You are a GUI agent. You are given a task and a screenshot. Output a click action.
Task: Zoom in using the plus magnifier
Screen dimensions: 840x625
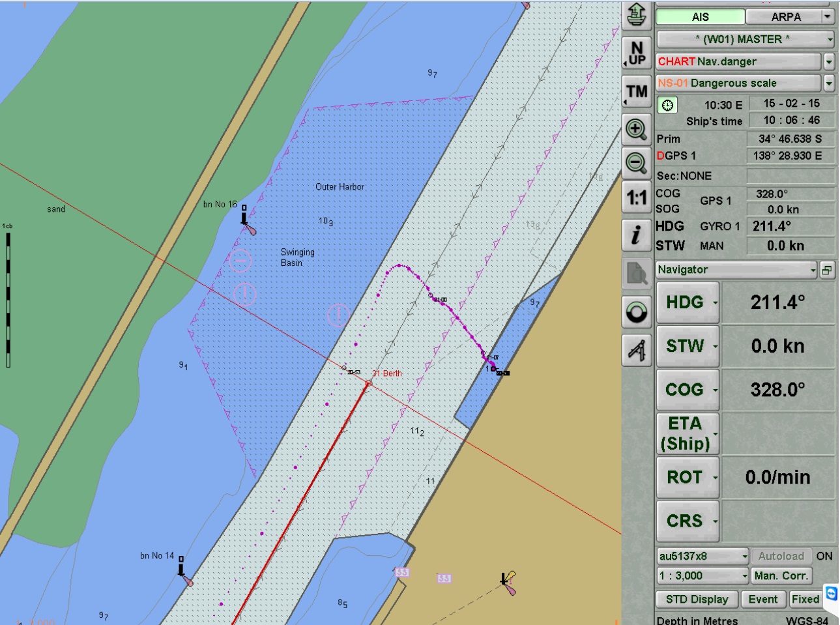pos(637,128)
